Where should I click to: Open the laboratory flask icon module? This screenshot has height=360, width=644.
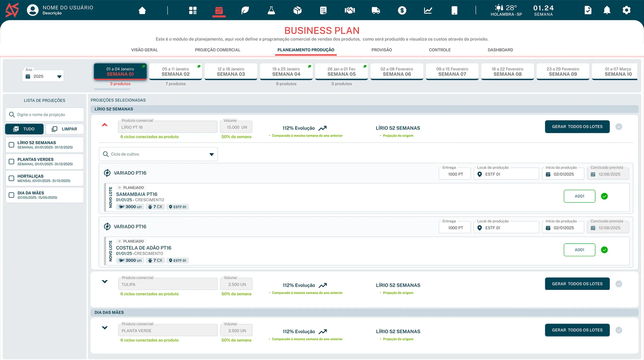[x=271, y=11]
